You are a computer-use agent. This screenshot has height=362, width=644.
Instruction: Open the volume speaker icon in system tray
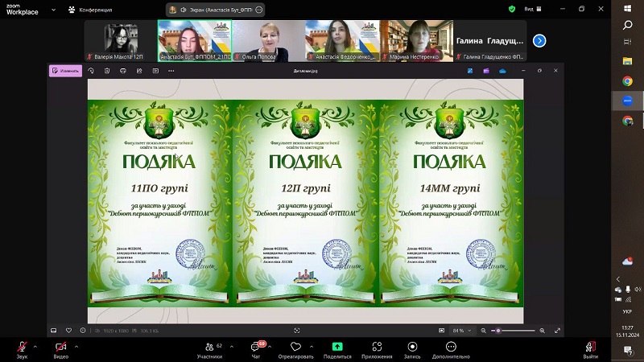pyautogui.click(x=637, y=290)
